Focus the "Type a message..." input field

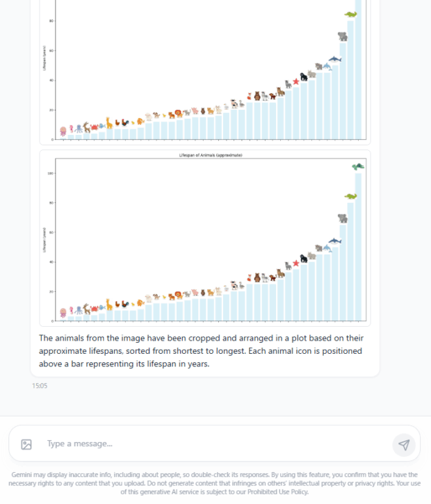pyautogui.click(x=215, y=444)
